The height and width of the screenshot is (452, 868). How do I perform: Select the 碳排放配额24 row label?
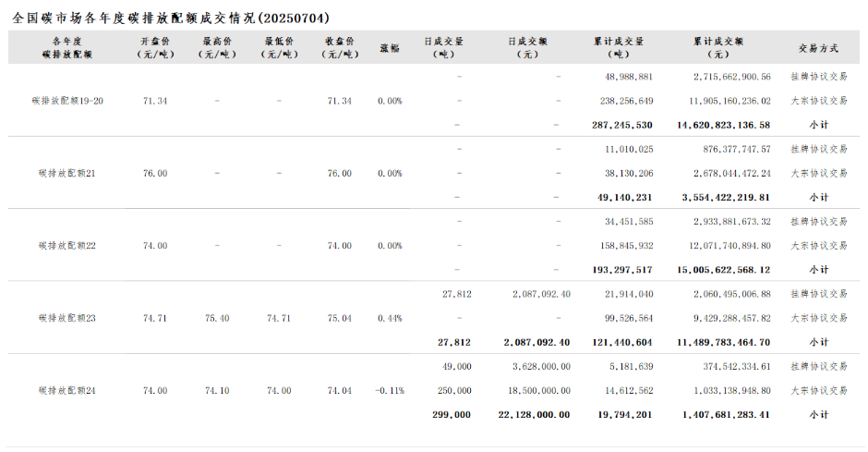pos(67,391)
